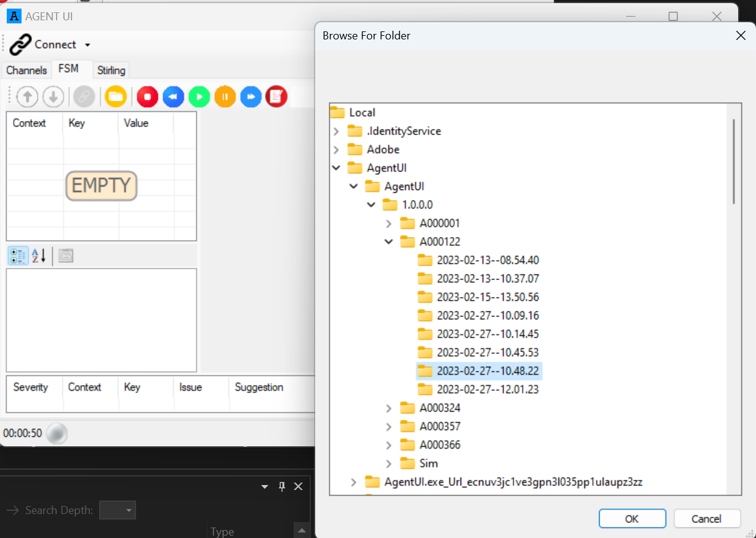756x538 pixels.
Task: Select folder 2023-02-27--12.01.23
Action: pyautogui.click(x=488, y=390)
